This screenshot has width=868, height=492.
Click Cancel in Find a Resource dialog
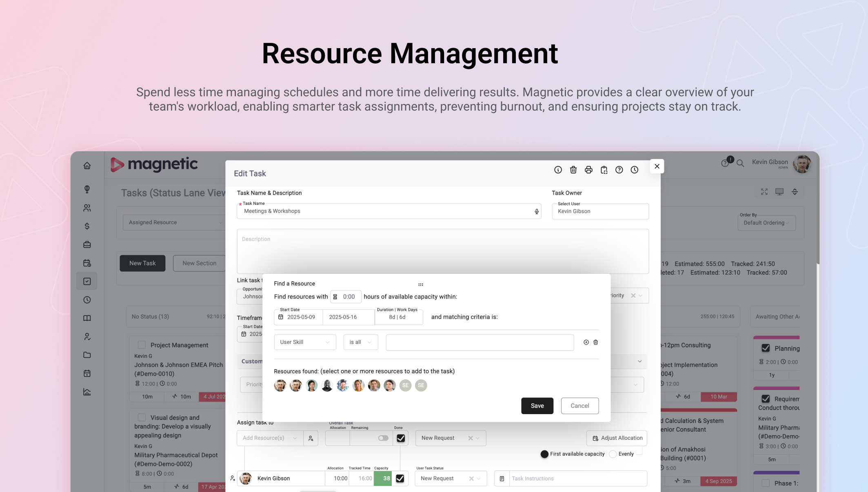[579, 406]
